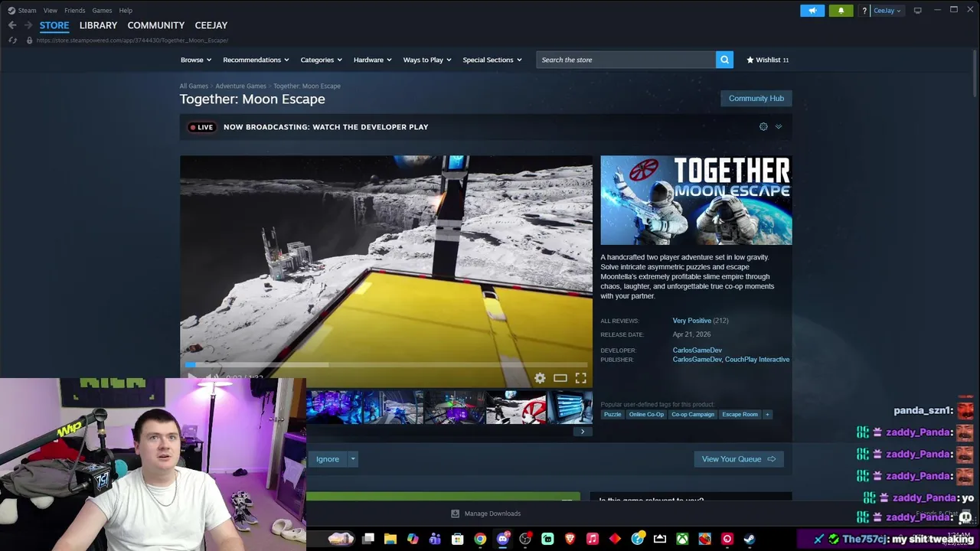
Task: Open the CEEJAY profile tab
Action: tap(211, 25)
